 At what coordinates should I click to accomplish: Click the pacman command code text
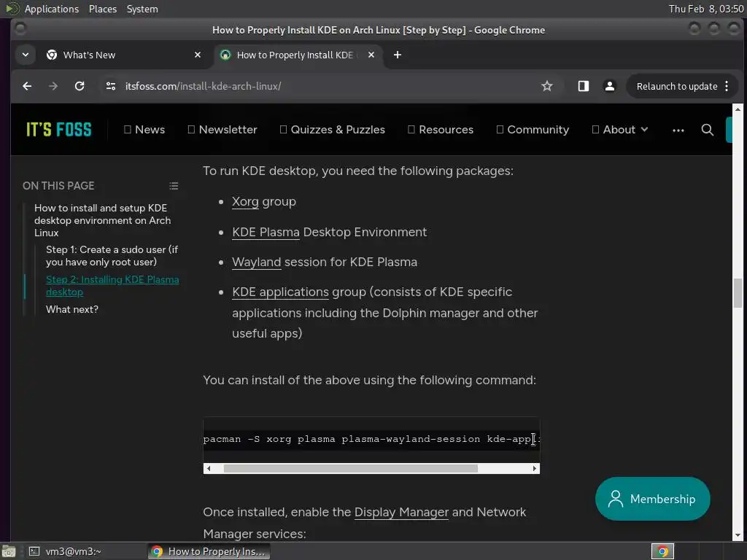pyautogui.click(x=370, y=439)
